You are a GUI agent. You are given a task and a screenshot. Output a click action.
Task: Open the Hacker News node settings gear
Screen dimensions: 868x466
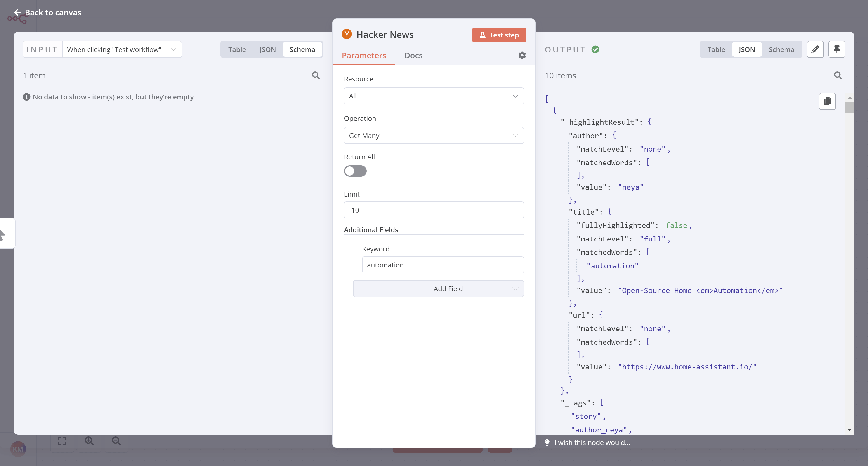(x=522, y=55)
